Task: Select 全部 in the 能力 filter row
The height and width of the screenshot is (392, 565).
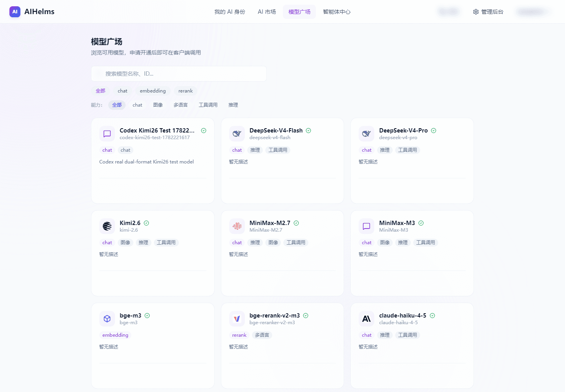Action: pos(117,105)
